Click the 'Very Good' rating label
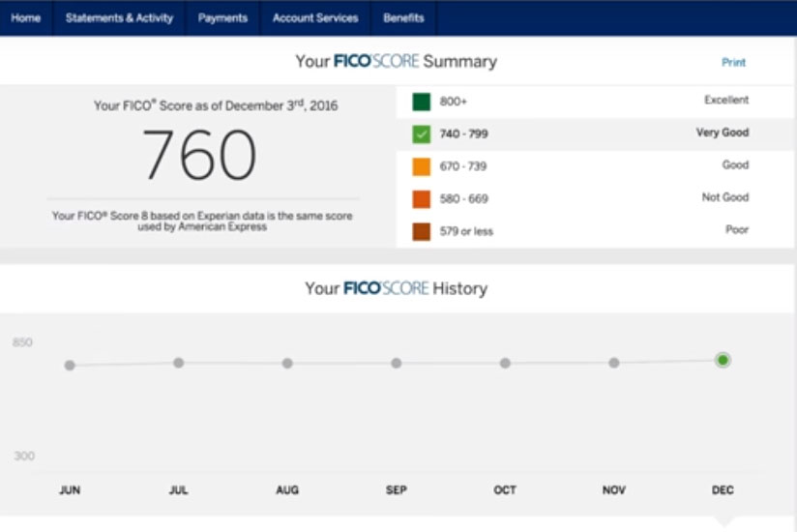The height and width of the screenshot is (532, 797). (723, 133)
